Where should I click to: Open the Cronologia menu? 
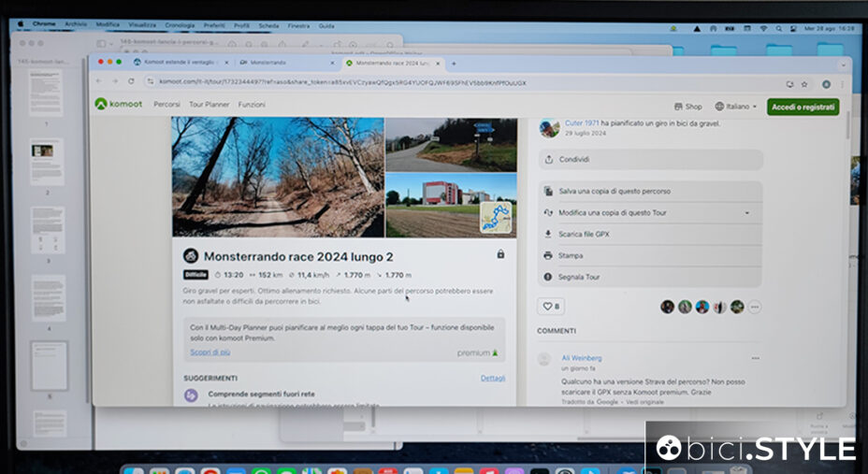pyautogui.click(x=180, y=25)
